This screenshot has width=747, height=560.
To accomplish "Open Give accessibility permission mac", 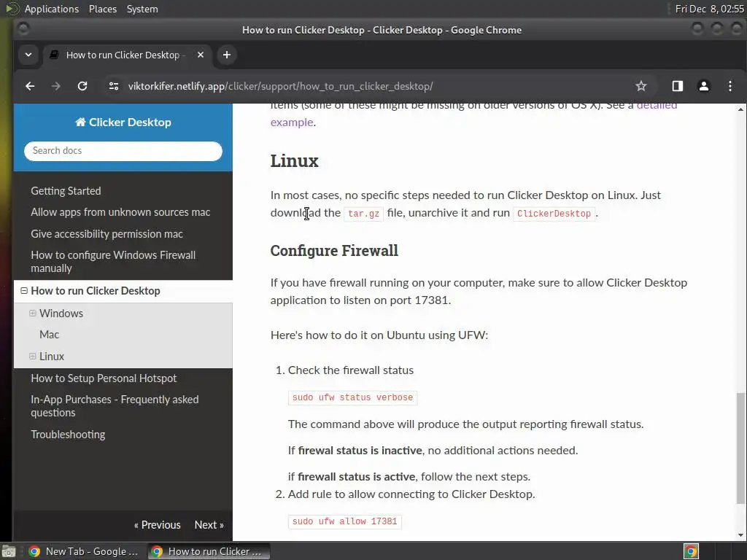I will tap(107, 234).
